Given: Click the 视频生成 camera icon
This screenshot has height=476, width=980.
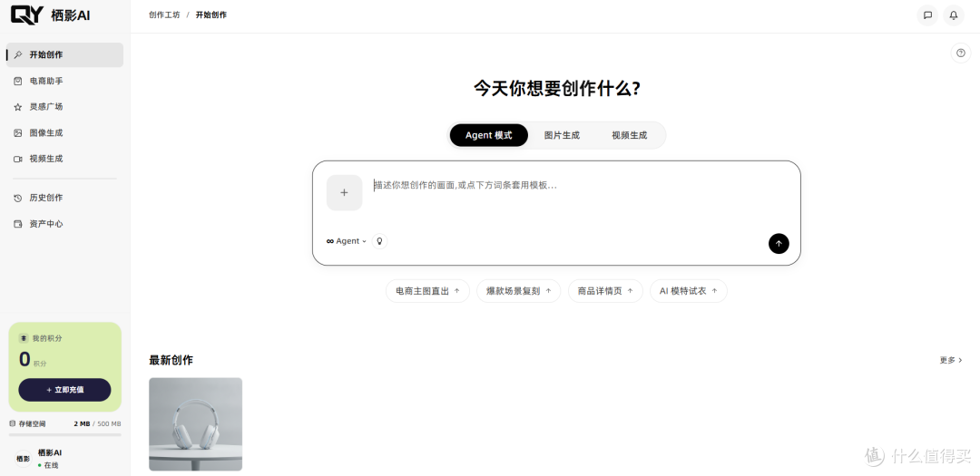Looking at the screenshot, I should click(18, 159).
